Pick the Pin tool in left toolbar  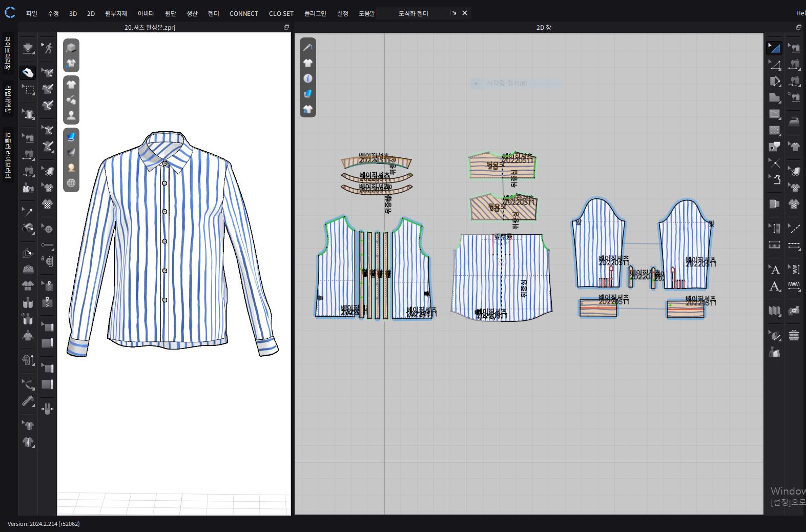click(x=27, y=211)
